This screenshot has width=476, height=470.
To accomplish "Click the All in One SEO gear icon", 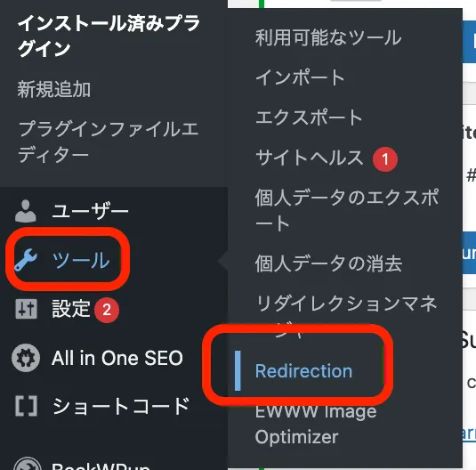I will coord(26,358).
